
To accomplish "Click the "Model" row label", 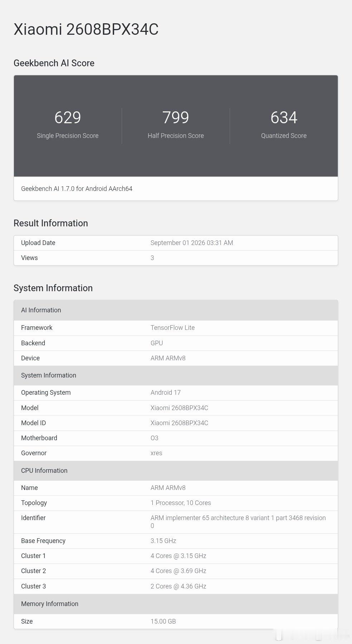I will (x=30, y=408).
